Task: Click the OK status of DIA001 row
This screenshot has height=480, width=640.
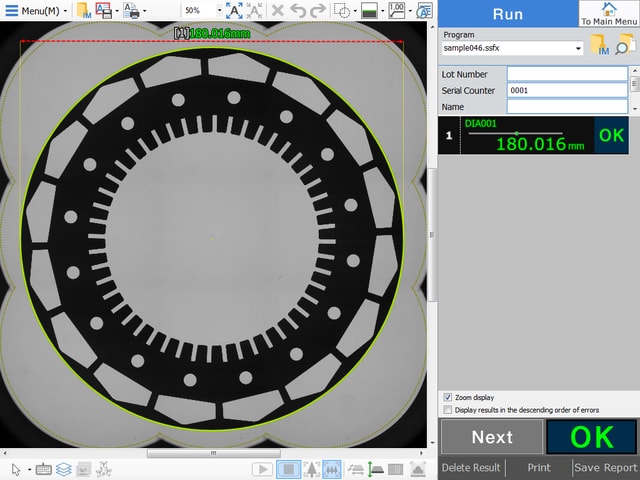Action: click(x=611, y=136)
